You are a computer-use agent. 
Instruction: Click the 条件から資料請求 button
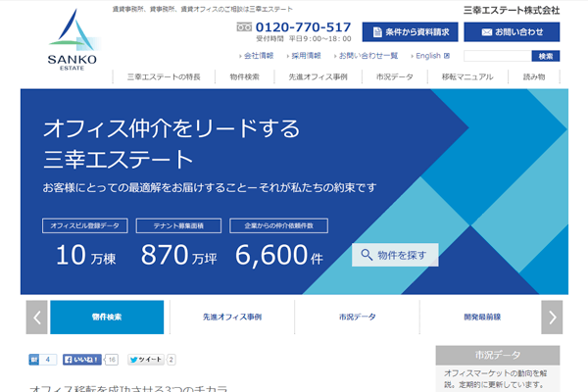[x=410, y=32]
